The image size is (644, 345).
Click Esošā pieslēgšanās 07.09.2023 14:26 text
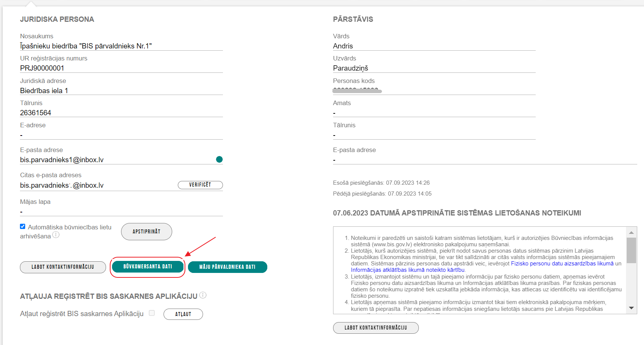coord(381,183)
